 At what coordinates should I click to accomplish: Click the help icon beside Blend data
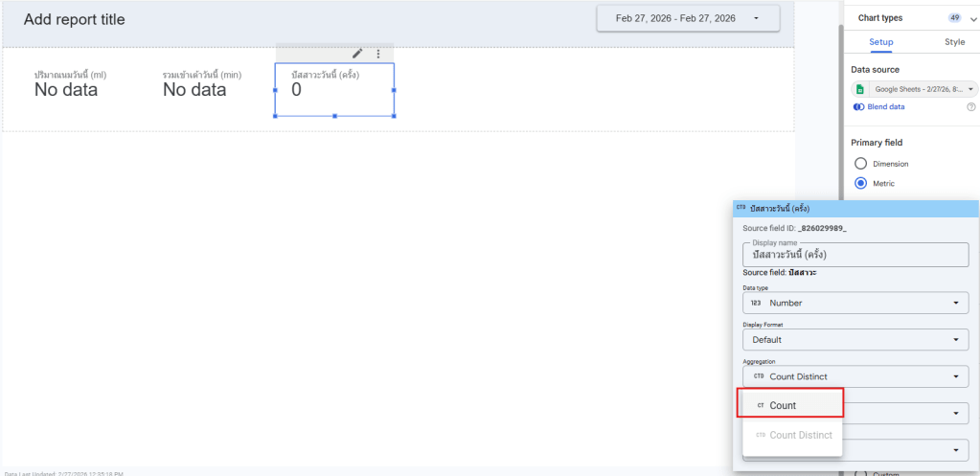[971, 107]
